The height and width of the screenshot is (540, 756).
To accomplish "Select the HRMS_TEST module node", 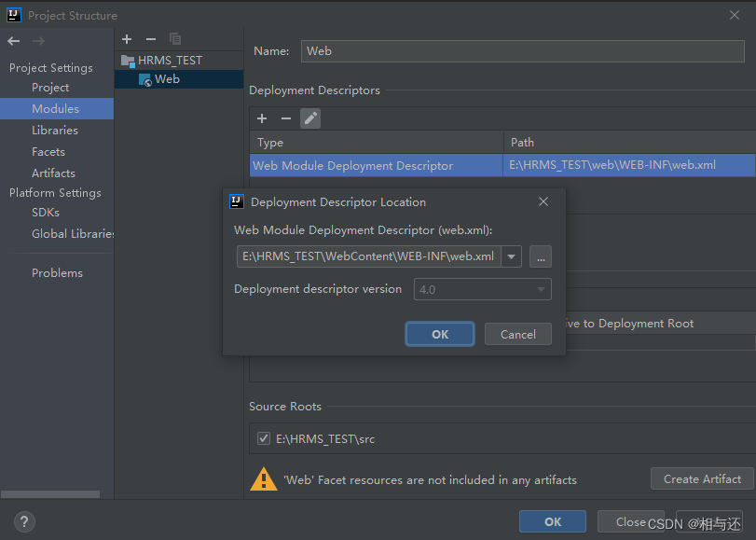I will (179, 61).
